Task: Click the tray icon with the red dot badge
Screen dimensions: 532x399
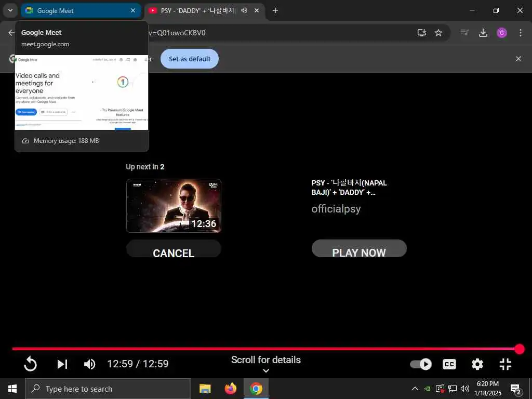Action: click(440, 389)
